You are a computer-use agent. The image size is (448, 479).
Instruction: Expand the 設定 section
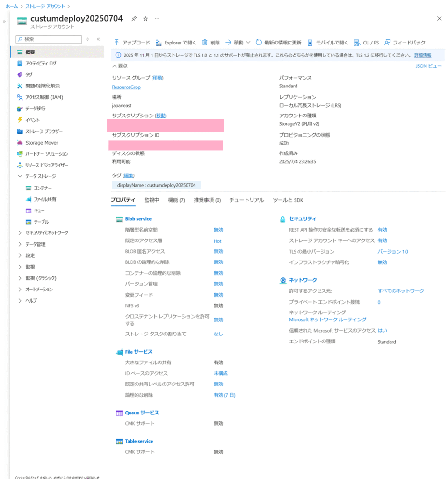[20, 255]
